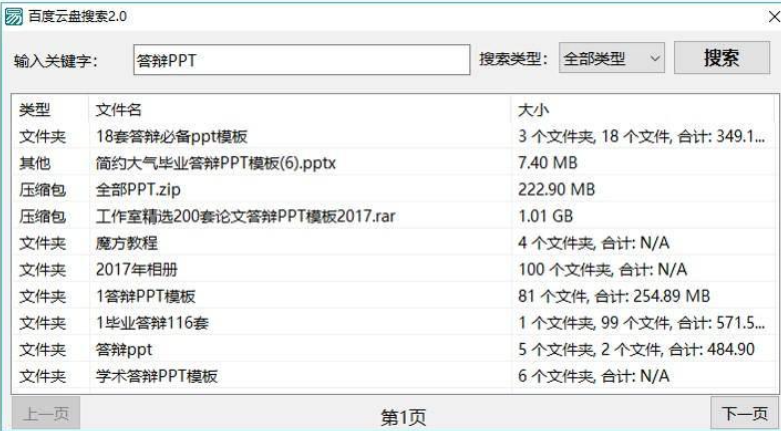Select the lowercase 答辩ppt folder row
This screenshot has height=431, width=781.
[394, 349]
